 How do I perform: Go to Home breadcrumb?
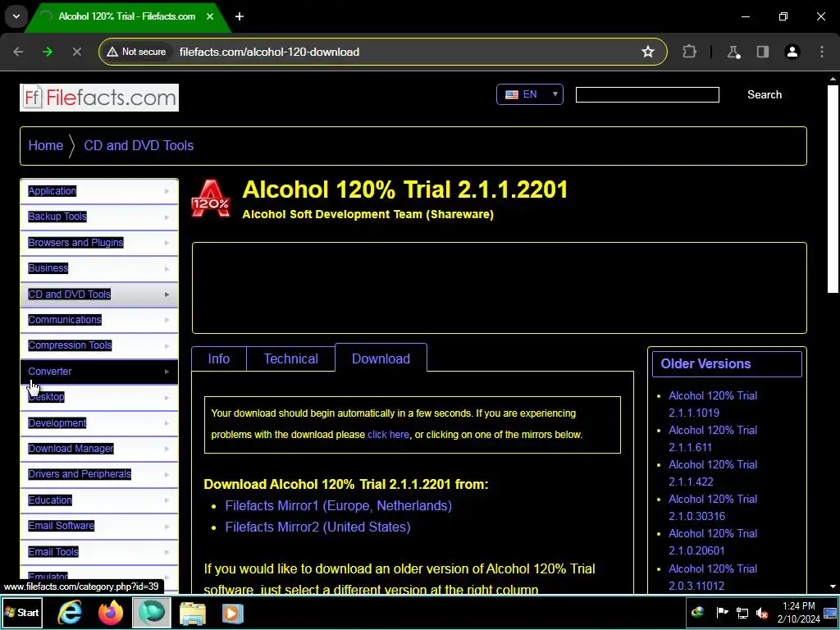click(x=46, y=146)
